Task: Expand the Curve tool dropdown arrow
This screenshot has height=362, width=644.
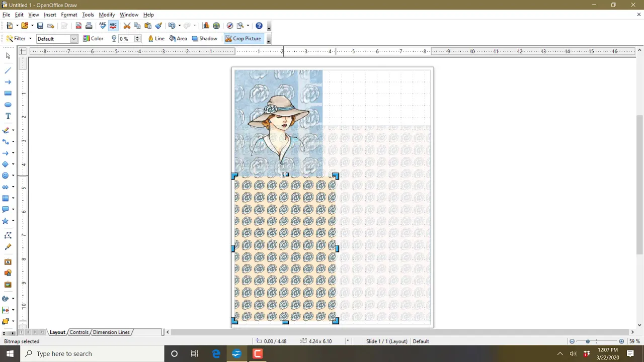Action: (13, 130)
